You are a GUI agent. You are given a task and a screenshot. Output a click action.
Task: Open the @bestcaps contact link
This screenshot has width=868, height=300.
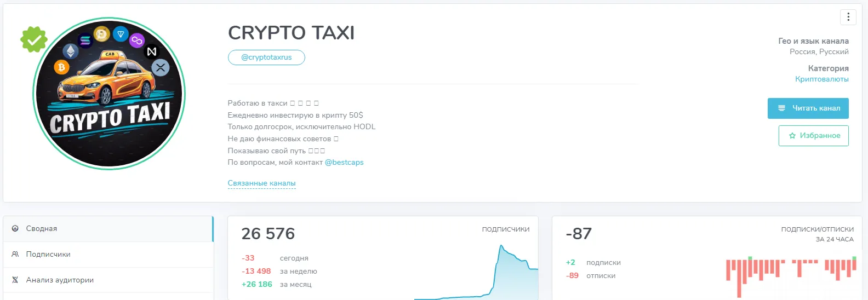point(344,163)
